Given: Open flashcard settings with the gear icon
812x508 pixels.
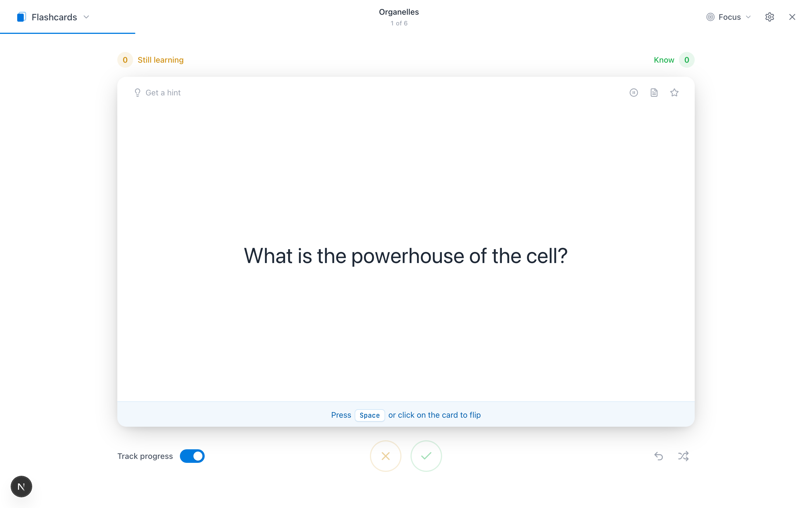Looking at the screenshot, I should pos(769,17).
